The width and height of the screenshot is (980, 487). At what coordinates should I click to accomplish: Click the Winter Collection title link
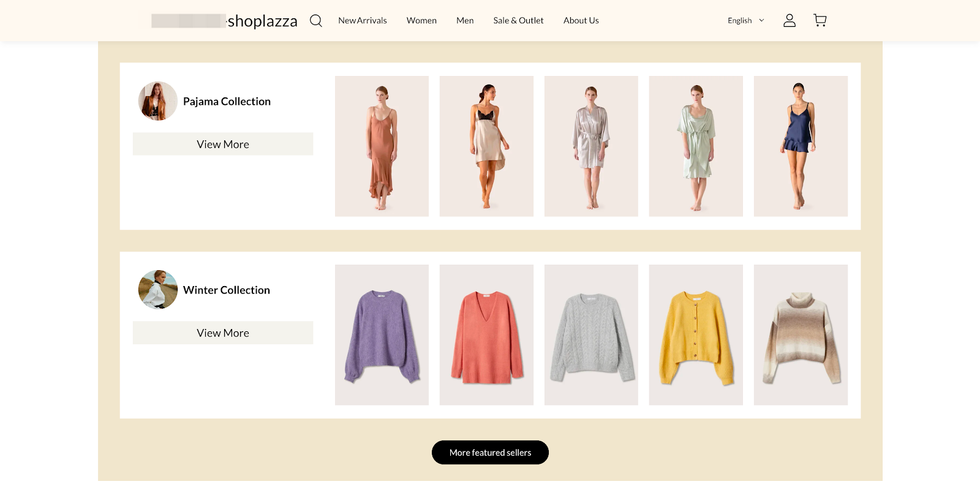pyautogui.click(x=227, y=290)
